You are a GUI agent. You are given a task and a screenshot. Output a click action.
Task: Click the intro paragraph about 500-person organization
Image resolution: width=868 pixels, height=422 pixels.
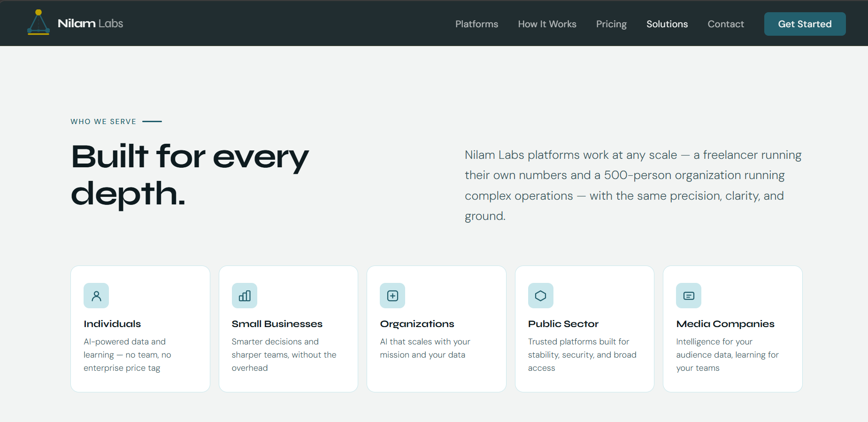click(633, 185)
